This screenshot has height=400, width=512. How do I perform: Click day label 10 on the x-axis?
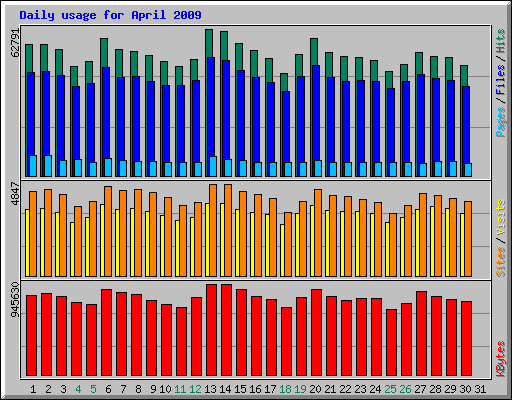pos(165,389)
